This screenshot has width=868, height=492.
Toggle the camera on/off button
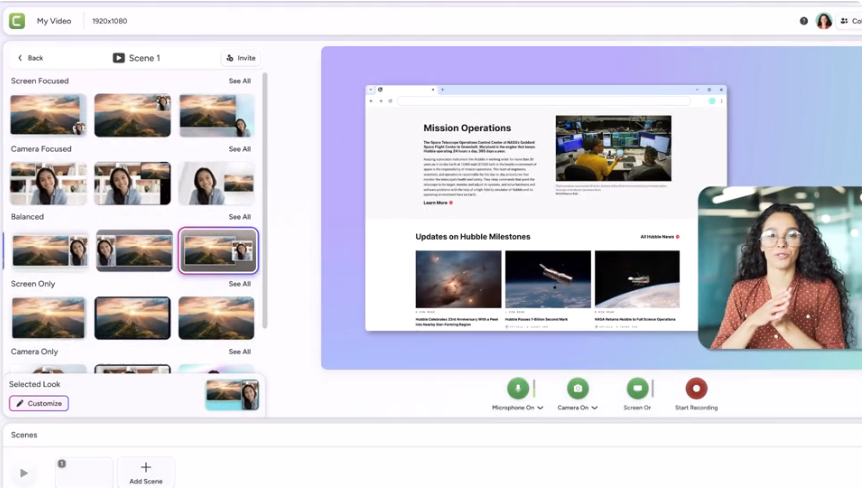[x=578, y=389]
